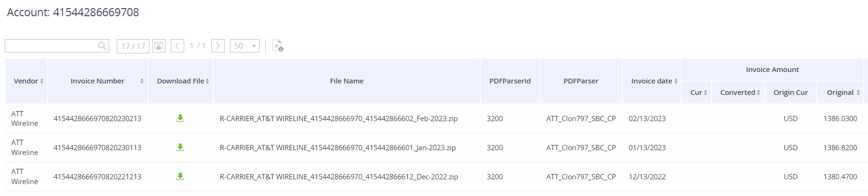Download the Dec-2022 invoice file
868x196 pixels.
coord(180,176)
